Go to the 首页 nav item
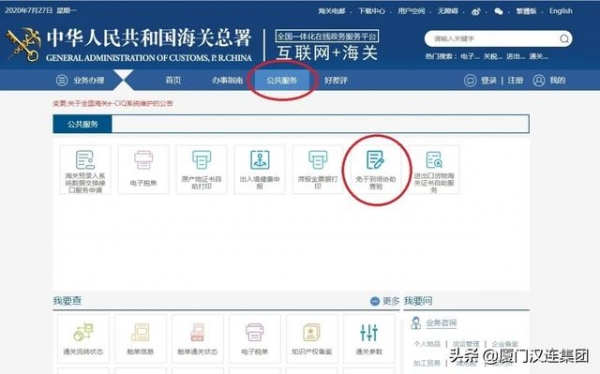This screenshot has width=600, height=374. (x=173, y=80)
